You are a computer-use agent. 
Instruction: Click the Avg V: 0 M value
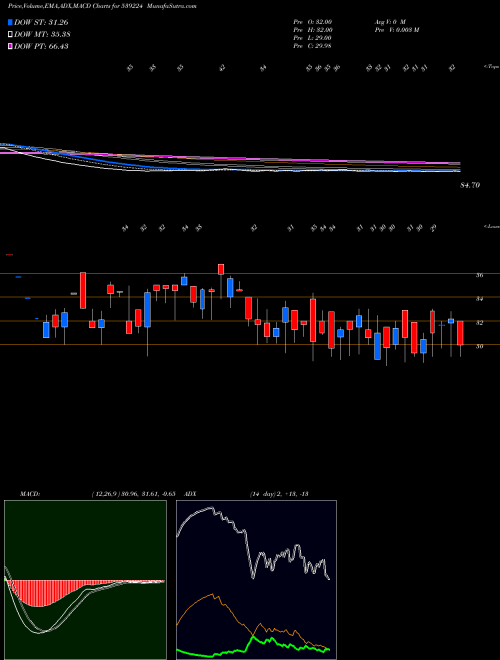(x=389, y=21)
